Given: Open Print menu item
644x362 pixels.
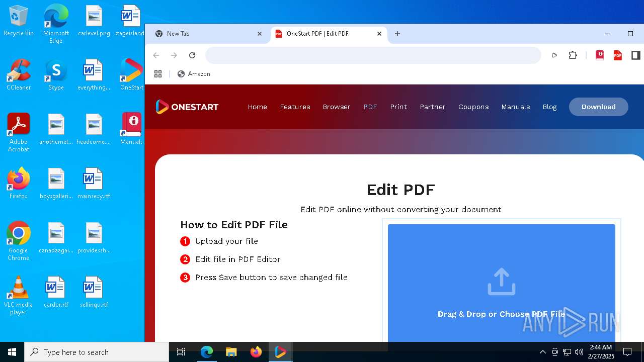Looking at the screenshot, I should point(398,107).
